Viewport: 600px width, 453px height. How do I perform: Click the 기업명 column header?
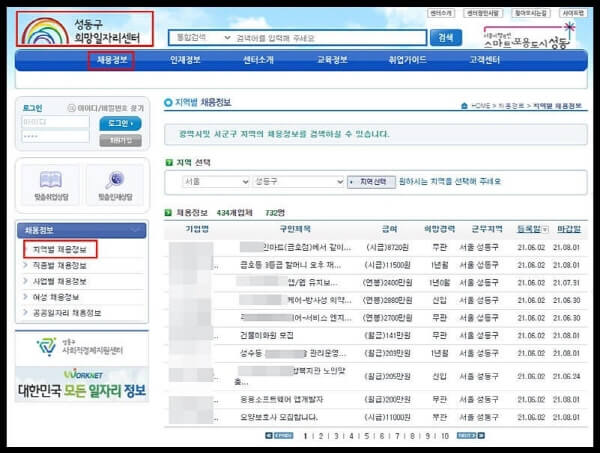[x=197, y=229]
